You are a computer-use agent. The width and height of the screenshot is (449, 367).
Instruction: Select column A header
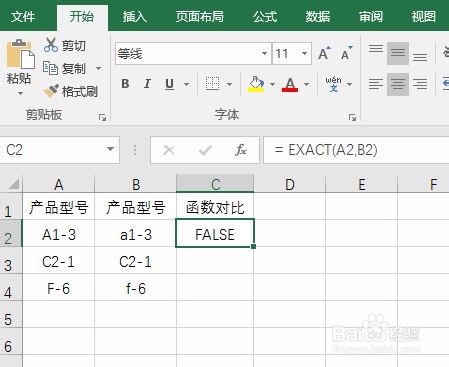coord(59,184)
